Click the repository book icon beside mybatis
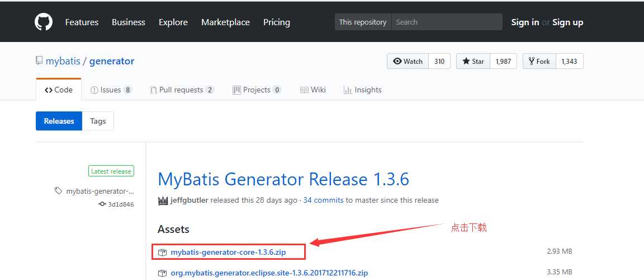Viewport: 644px width, 280px height. click(39, 61)
